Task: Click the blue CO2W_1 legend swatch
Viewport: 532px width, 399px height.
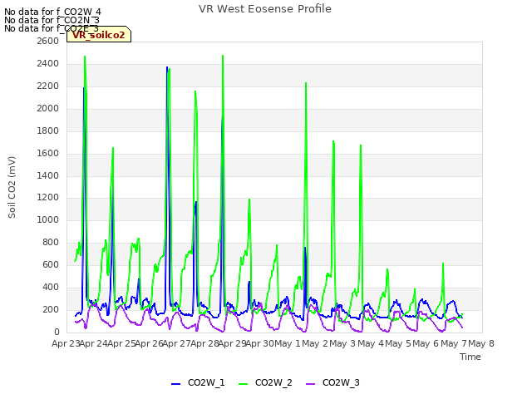Action: (175, 384)
